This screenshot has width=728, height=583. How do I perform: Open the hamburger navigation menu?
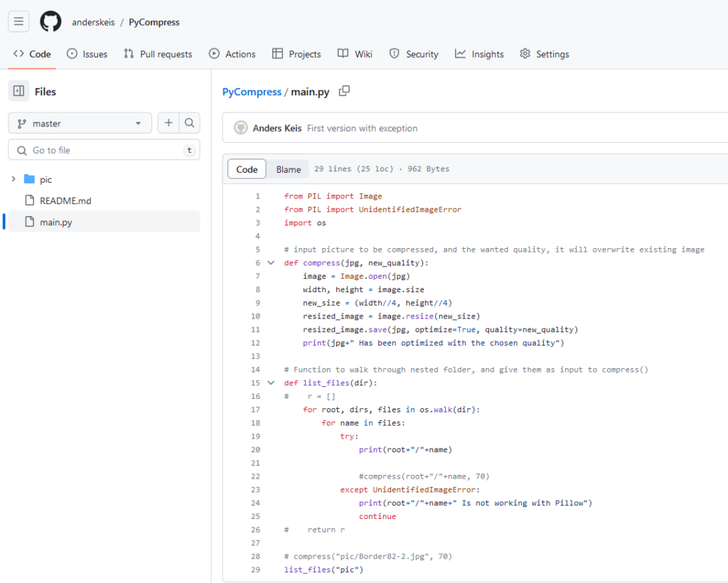click(18, 21)
